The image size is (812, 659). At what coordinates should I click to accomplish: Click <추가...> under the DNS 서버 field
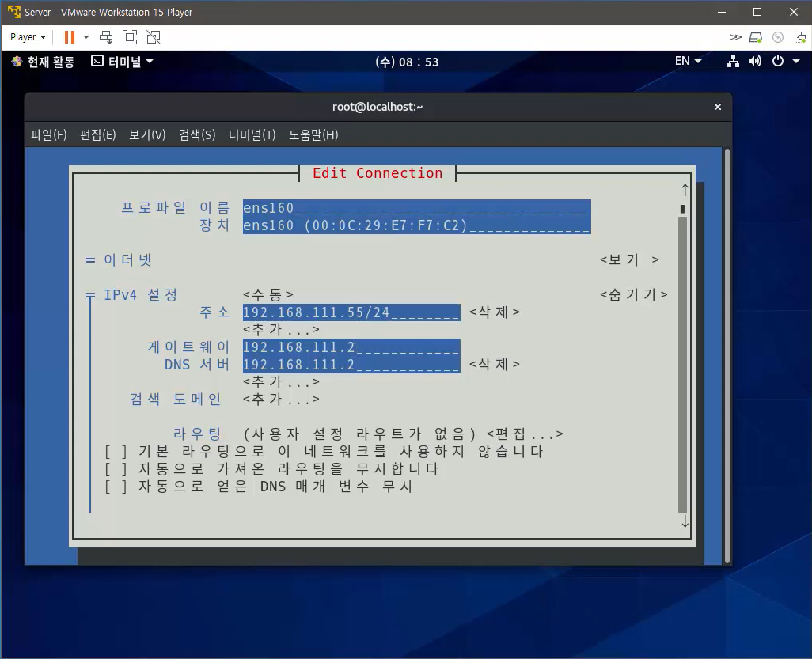point(281,381)
